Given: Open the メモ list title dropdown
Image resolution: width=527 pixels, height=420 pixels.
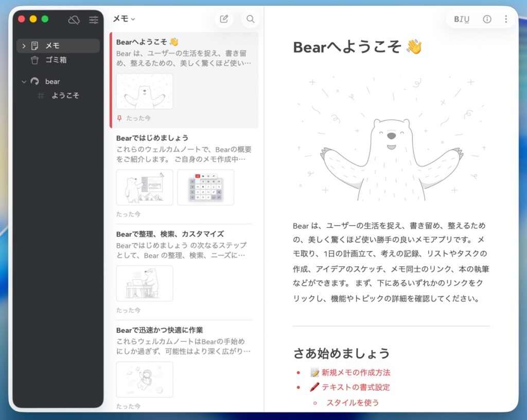Looking at the screenshot, I should tap(124, 19).
